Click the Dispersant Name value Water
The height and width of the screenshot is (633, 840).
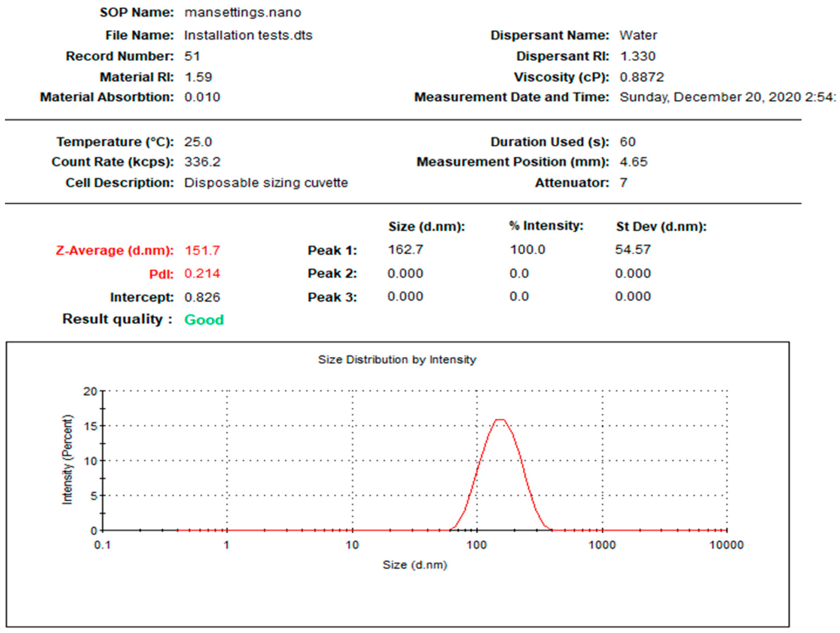coord(638,35)
